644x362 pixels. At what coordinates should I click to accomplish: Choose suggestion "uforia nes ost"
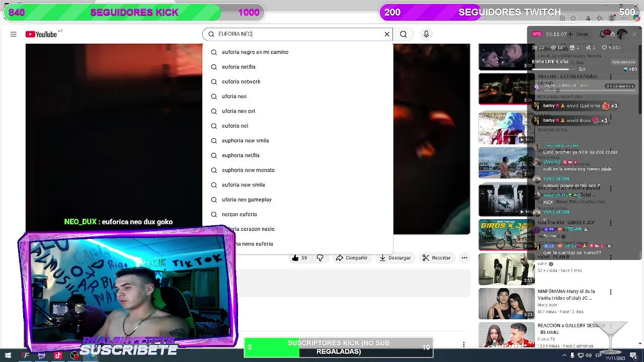pos(297,111)
